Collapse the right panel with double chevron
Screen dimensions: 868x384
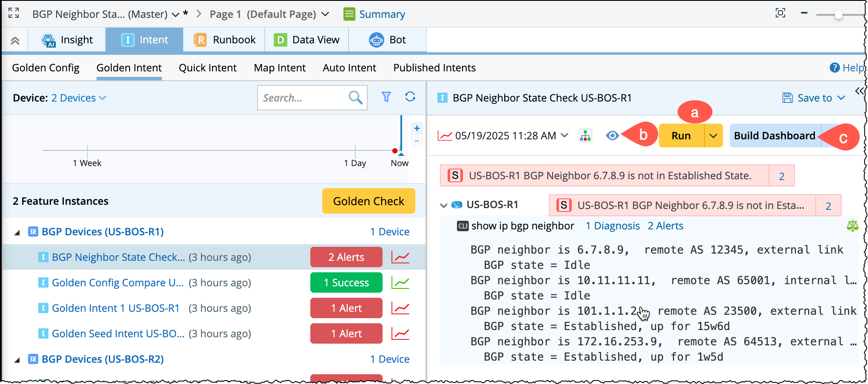pos(859,91)
